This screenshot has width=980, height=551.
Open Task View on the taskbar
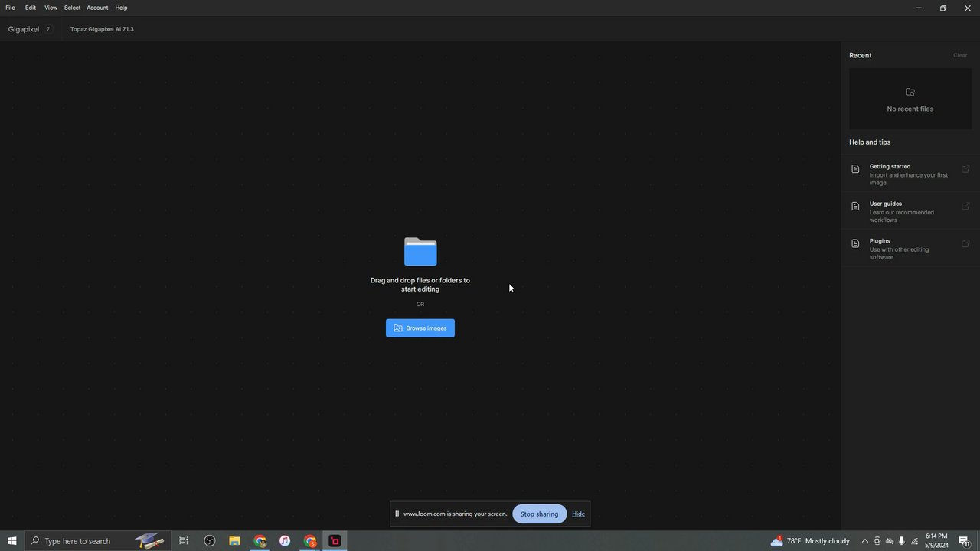pos(184,541)
